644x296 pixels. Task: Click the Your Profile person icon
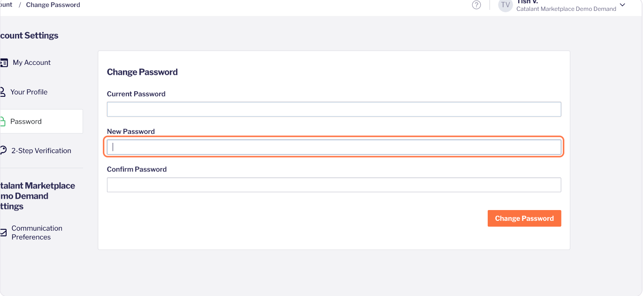tap(3, 92)
